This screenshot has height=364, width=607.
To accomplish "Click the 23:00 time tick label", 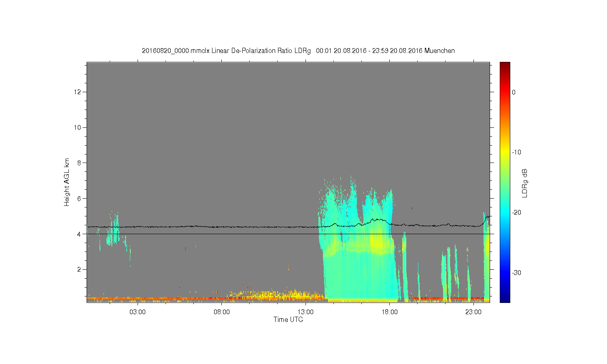I will coord(473,312).
